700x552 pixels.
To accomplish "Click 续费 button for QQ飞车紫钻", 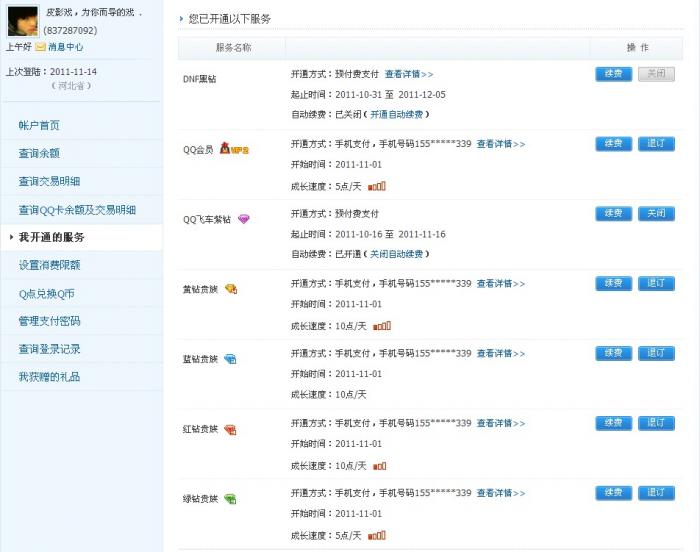I will 613,213.
